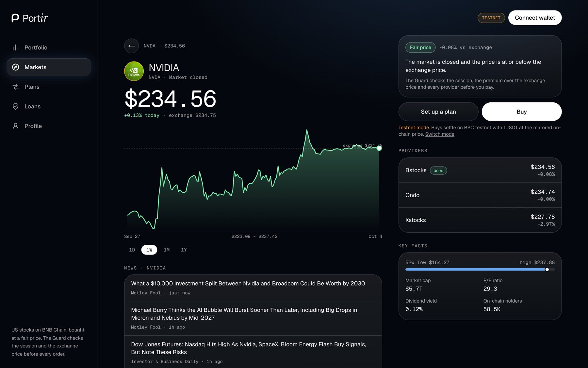Click the large $234.56 price
This screenshot has width=588, height=368.
point(170,99)
